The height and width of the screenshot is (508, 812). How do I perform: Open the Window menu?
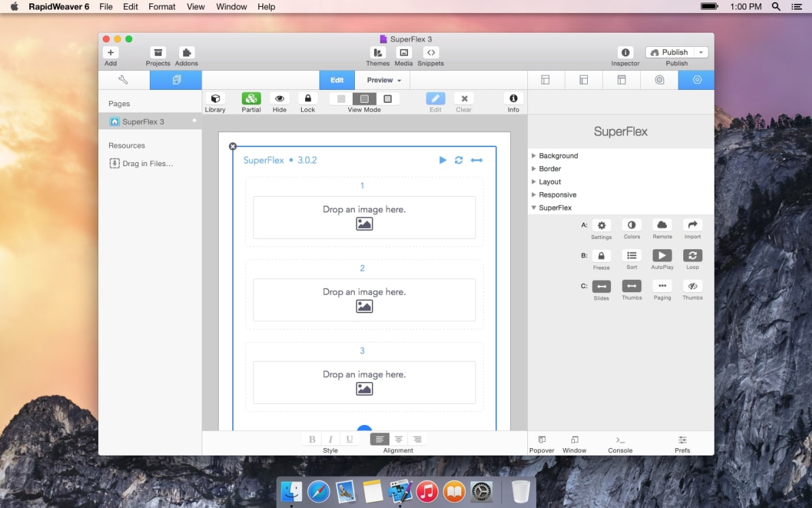click(232, 7)
